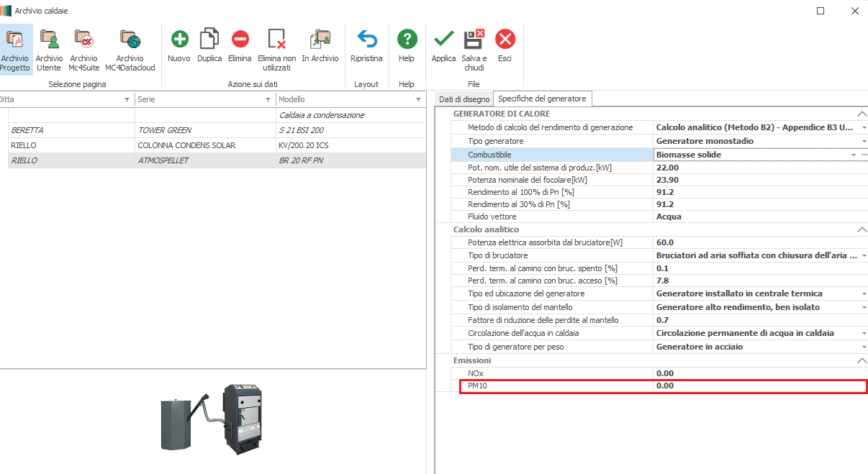
Task: Select the BERETTA TOWER GREEN row
Action: tap(144, 130)
